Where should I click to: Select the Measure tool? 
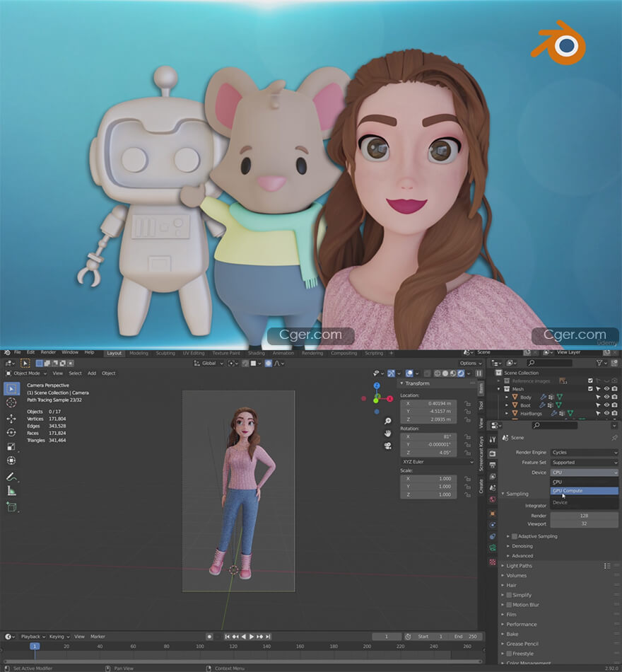tap(11, 491)
